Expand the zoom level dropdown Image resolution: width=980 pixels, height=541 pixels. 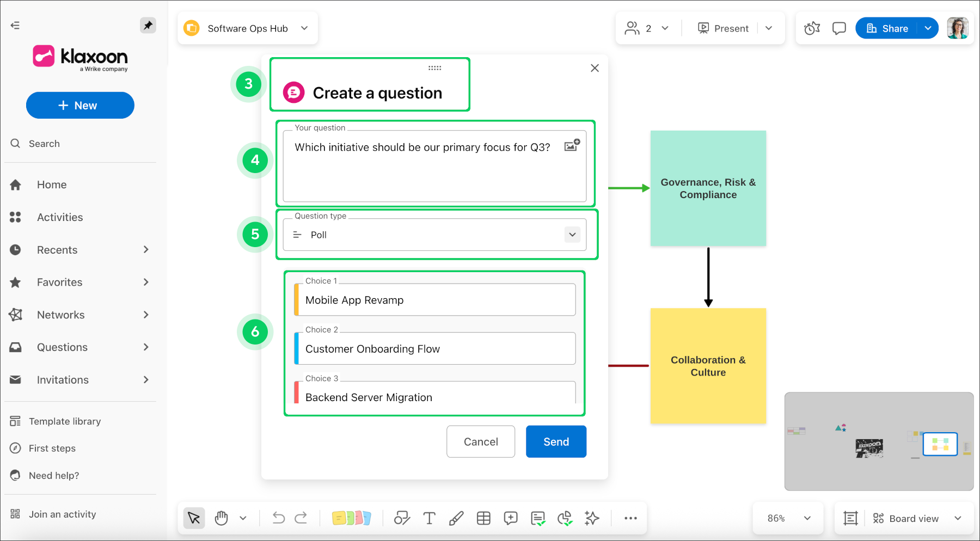(x=807, y=518)
